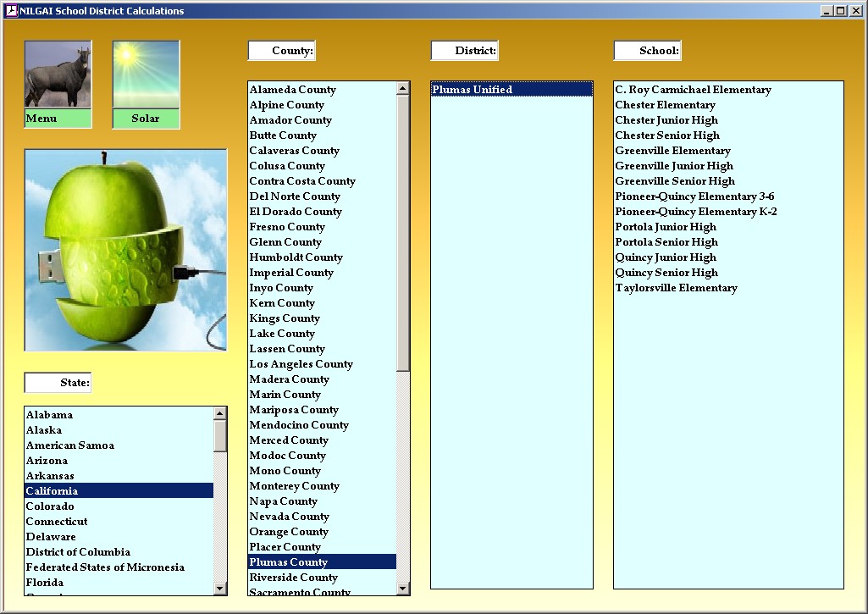This screenshot has height=614, width=868.
Task: Click the application icon in title bar
Action: pyautogui.click(x=11, y=11)
